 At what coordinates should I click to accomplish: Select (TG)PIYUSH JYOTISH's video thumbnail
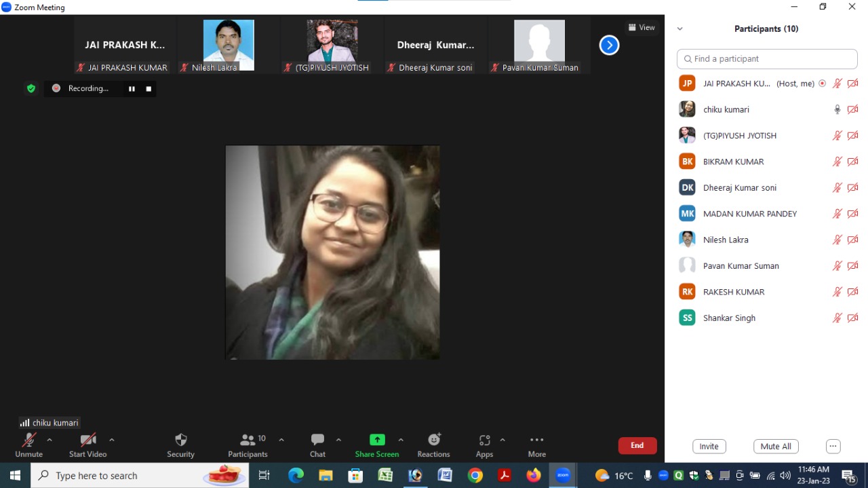click(332, 45)
